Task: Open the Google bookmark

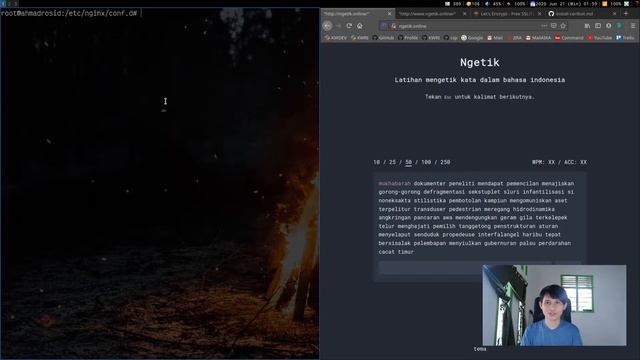Action: click(x=472, y=38)
